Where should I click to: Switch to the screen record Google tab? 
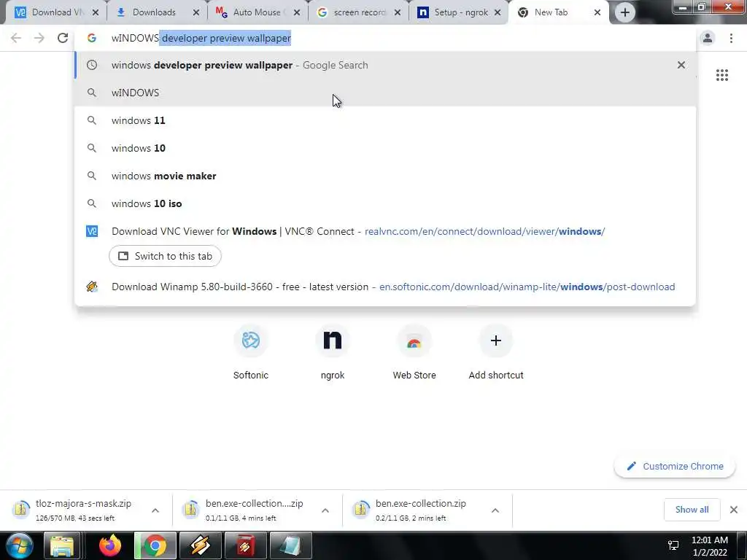(357, 12)
